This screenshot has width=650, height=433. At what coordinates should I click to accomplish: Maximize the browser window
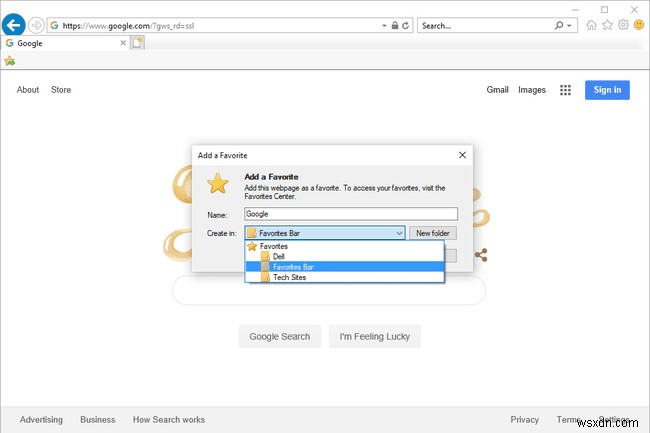click(x=604, y=10)
